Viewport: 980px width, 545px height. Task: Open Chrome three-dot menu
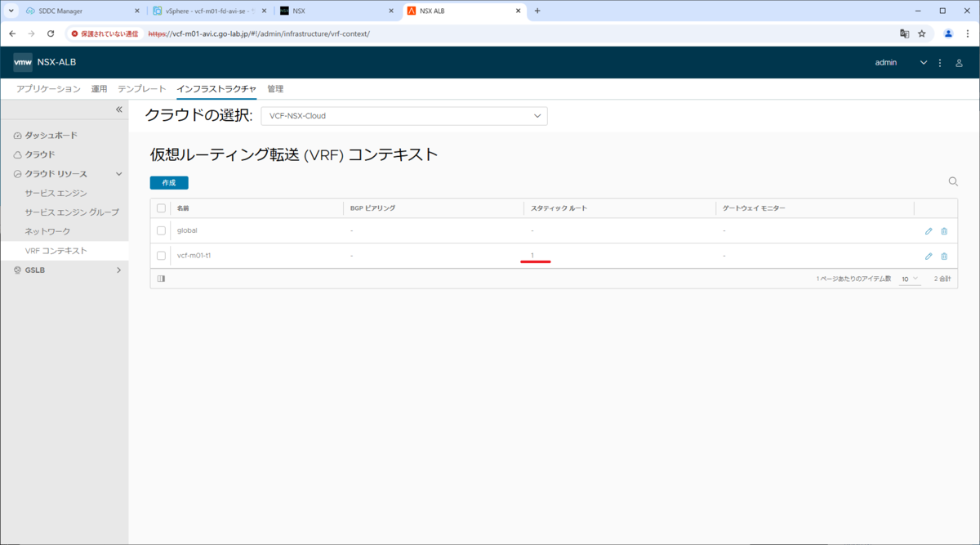click(967, 34)
